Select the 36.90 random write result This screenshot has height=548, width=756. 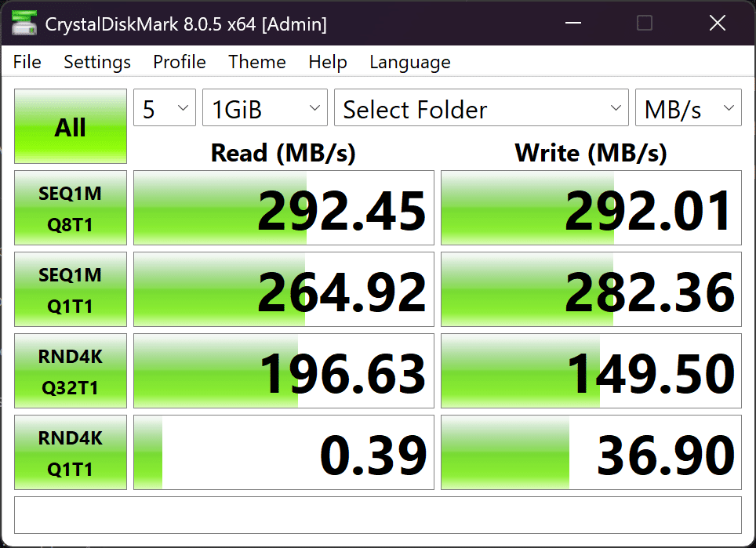tap(591, 453)
